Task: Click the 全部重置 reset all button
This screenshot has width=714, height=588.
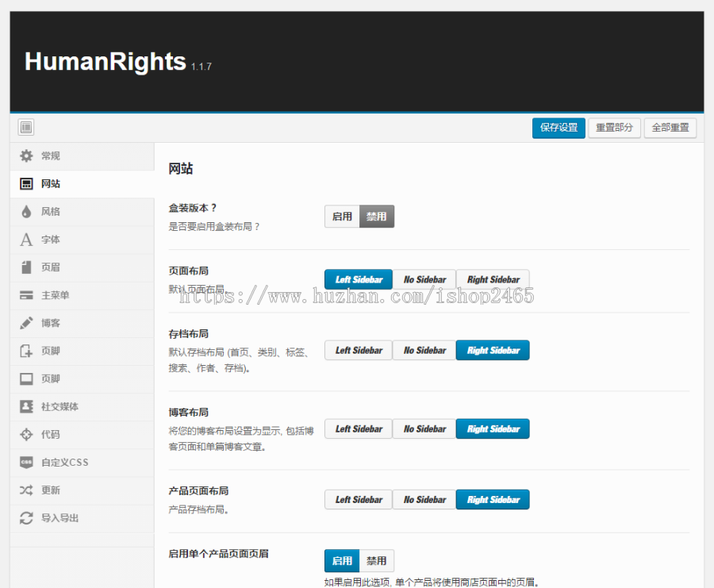Action: click(670, 128)
